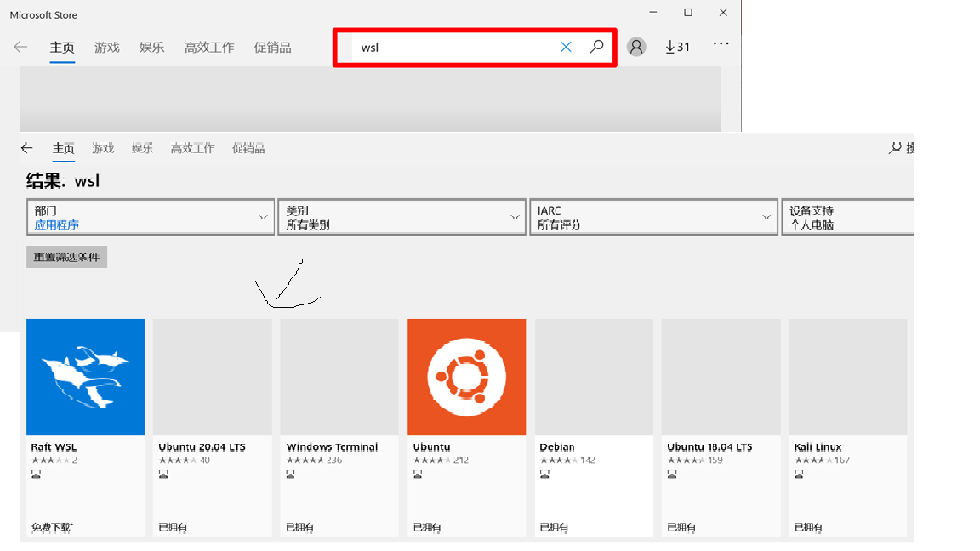This screenshot has height=551, width=980.
Task: Select 娱乐 tab in top window
Action: click(x=152, y=48)
